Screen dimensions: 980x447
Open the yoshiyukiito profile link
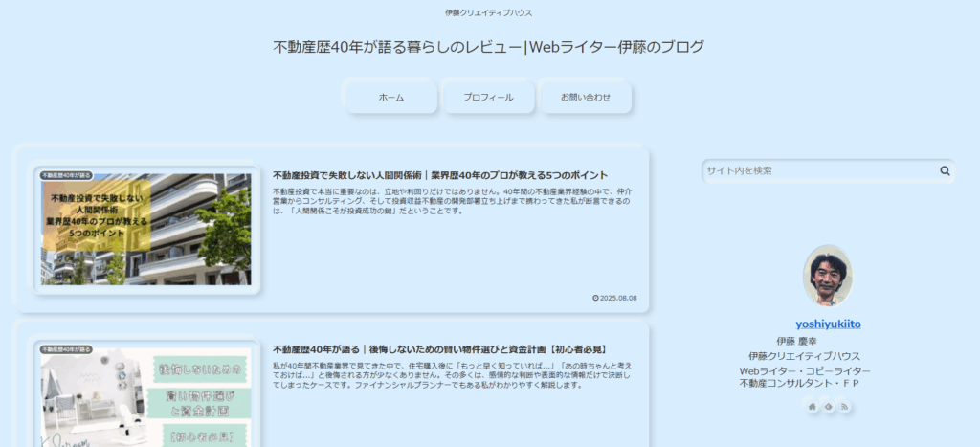(x=828, y=324)
